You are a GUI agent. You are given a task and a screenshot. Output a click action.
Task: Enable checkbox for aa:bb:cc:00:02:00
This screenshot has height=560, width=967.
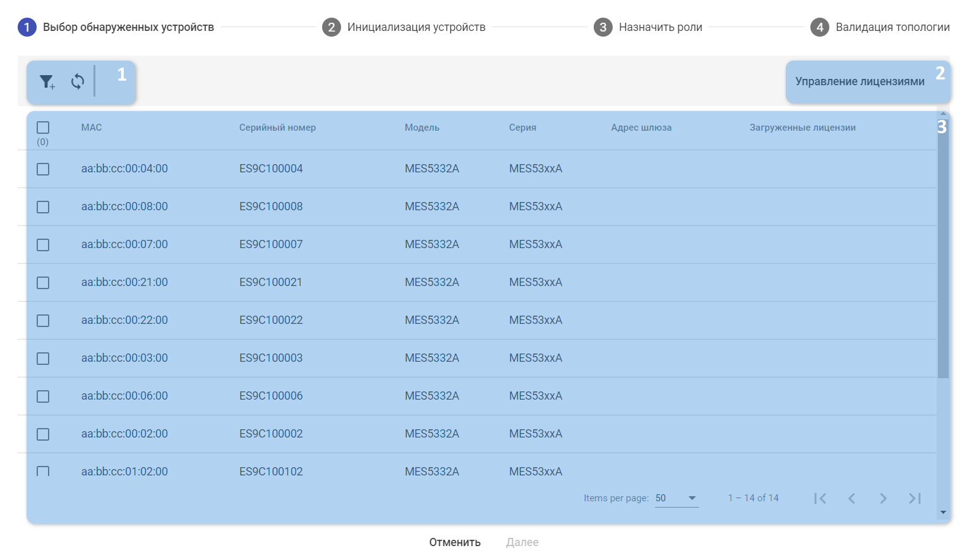(43, 434)
